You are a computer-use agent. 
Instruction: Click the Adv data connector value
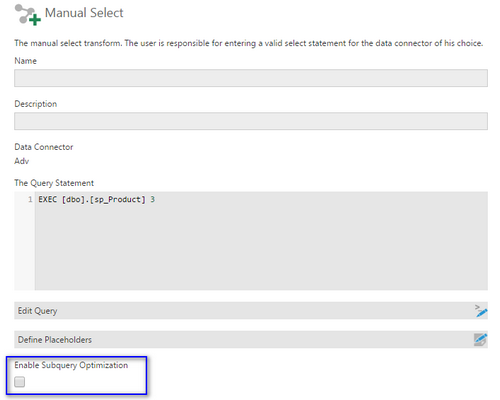click(22, 161)
